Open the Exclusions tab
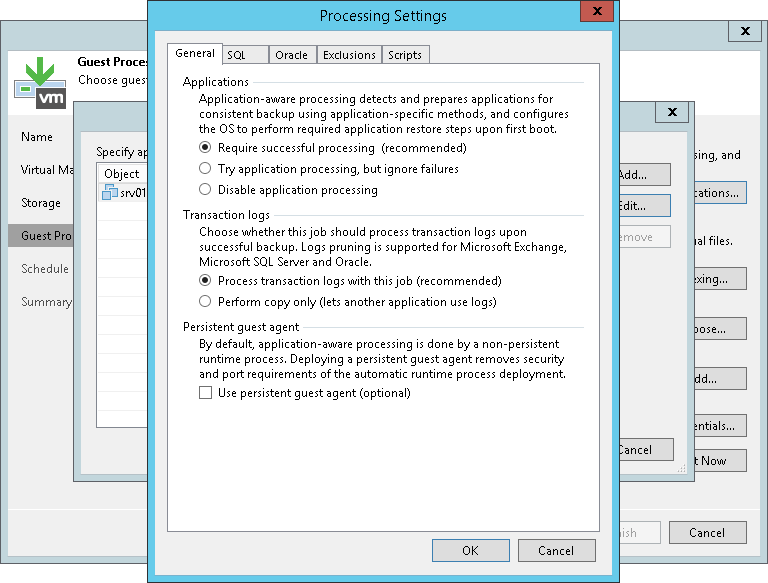This screenshot has height=583, width=768. point(349,55)
